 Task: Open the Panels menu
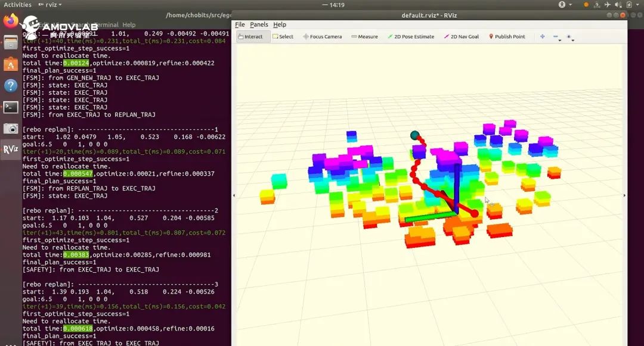coord(259,24)
